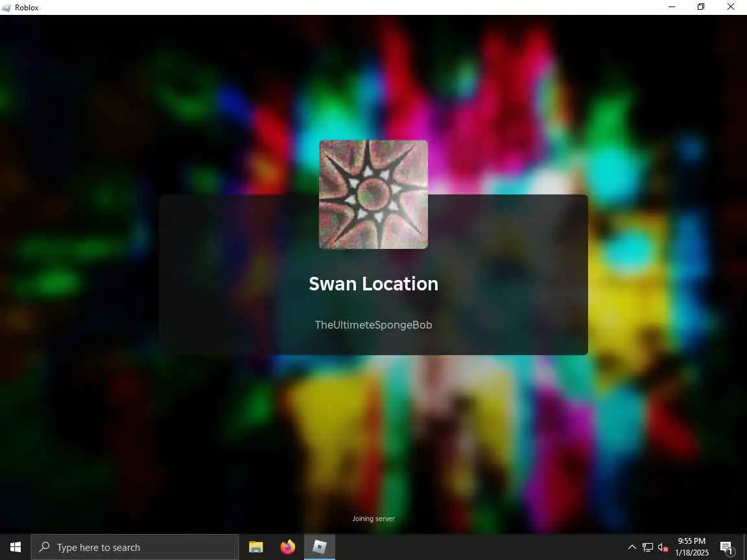Click the creator name TheUltimeteSpongeBob
Image resolution: width=747 pixels, height=560 pixels.
pyautogui.click(x=373, y=325)
